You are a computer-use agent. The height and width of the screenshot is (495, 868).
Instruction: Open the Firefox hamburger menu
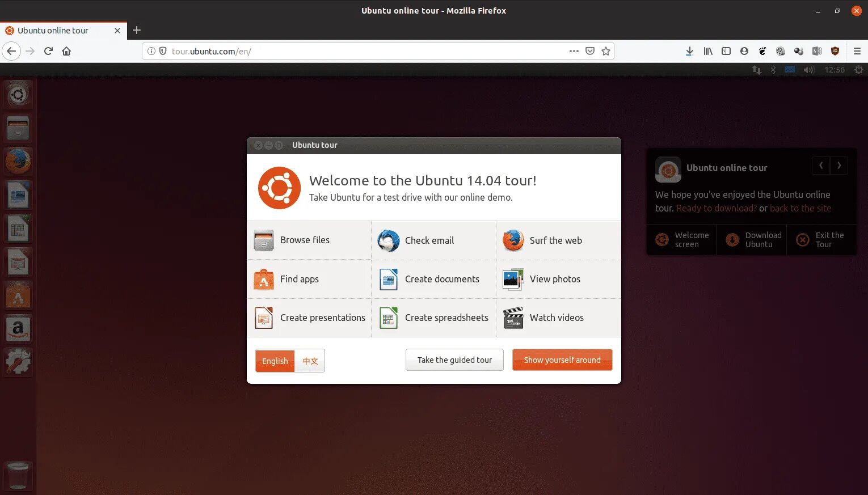point(857,51)
